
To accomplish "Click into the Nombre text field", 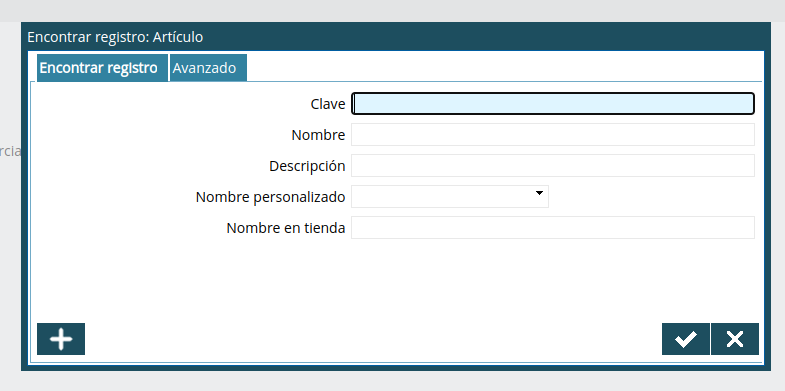I will [x=553, y=135].
